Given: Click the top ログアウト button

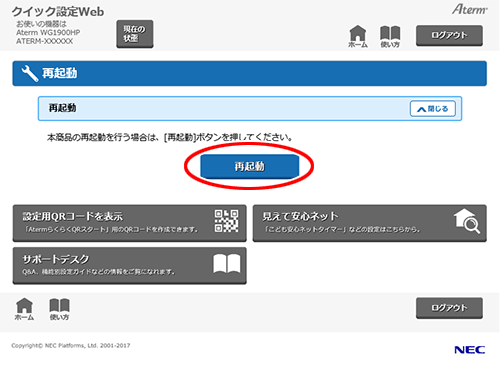Looking at the screenshot, I should (x=449, y=35).
